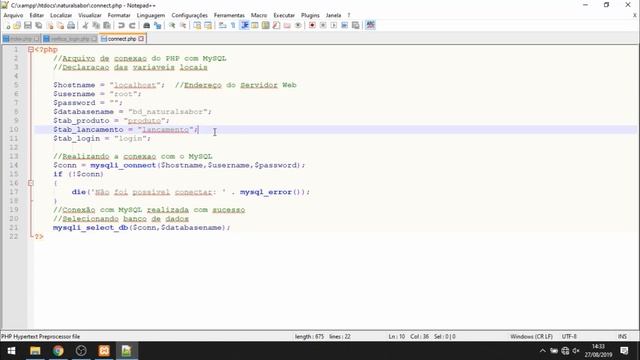Close the index.php tab

coord(37,39)
